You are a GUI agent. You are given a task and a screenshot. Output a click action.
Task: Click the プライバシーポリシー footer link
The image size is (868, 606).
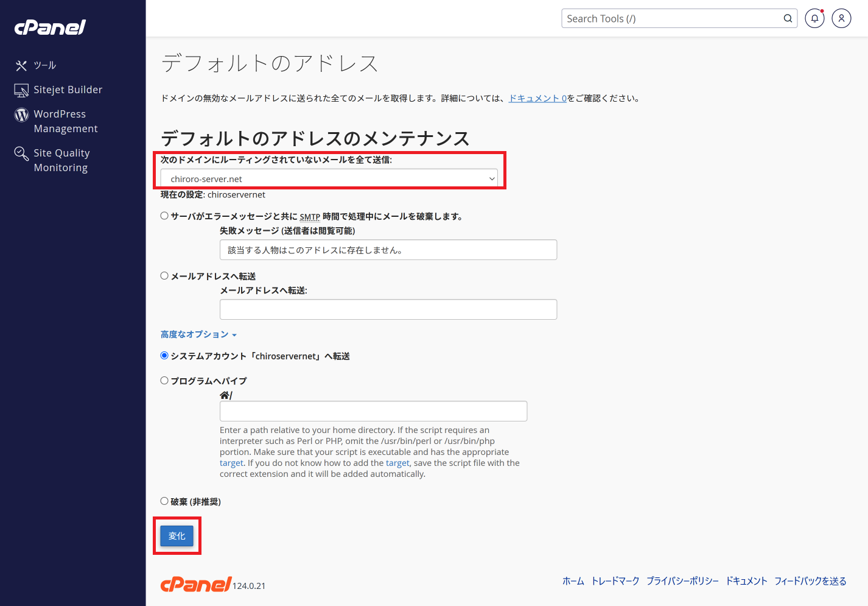(682, 581)
